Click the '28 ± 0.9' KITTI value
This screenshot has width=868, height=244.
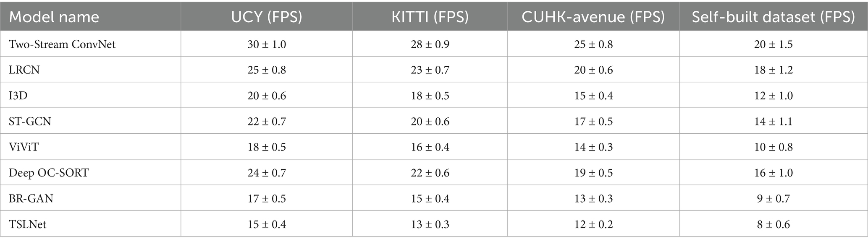430,44
